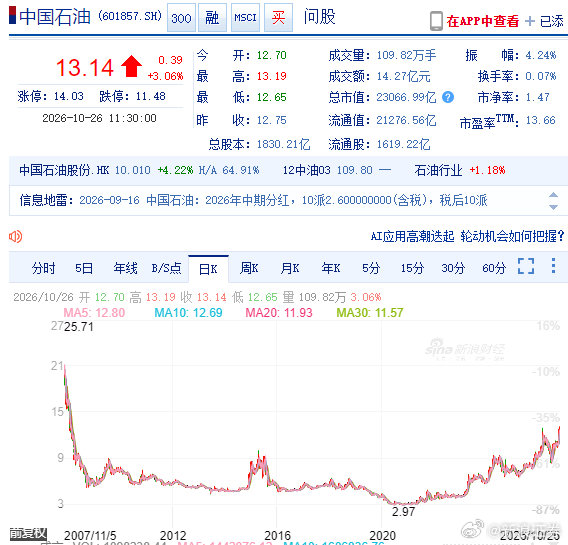Tap the phone icon beside 在APP中查看
568x545 pixels.
[436, 21]
